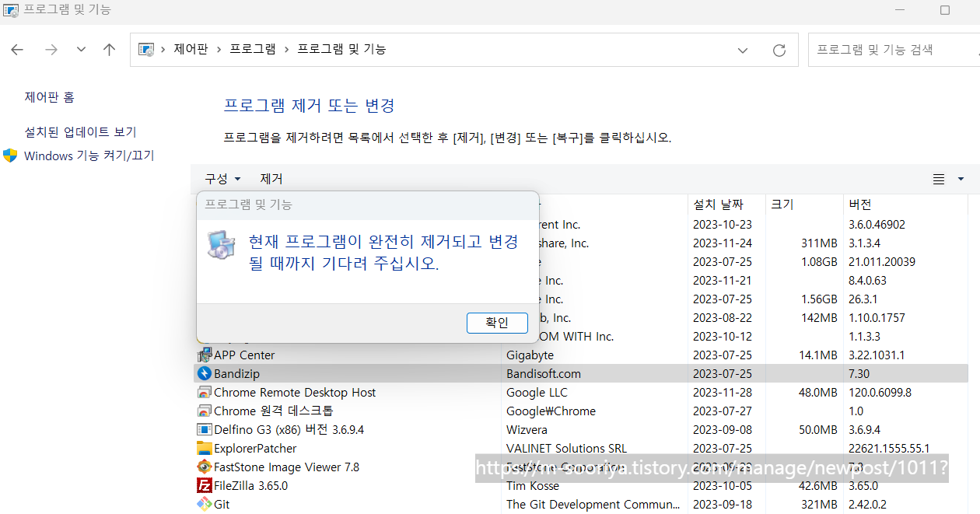Click the 311MB size value
This screenshot has width=980, height=514.
819,243
